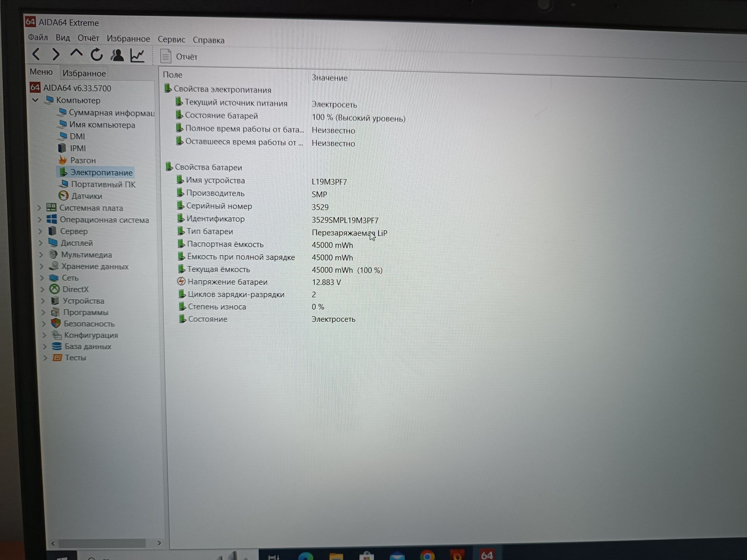Select the Идентификатор row
The height and width of the screenshot is (560, 747).
[278, 219]
